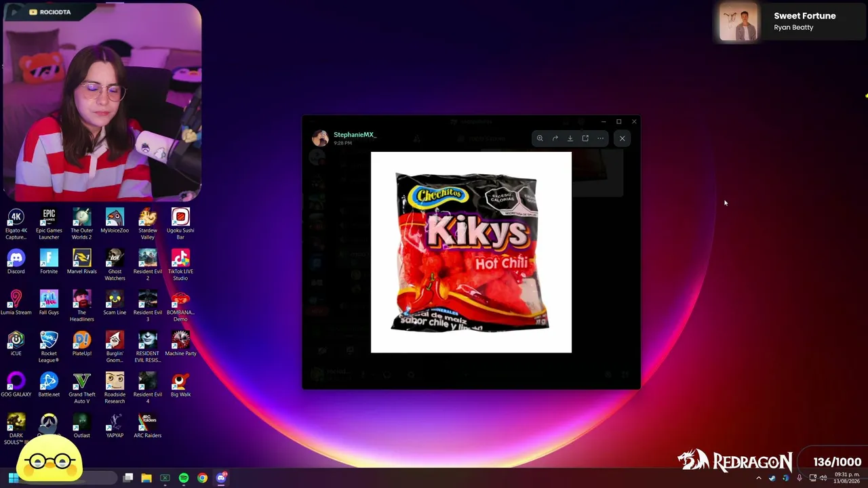Select Resident Evil 3 desktop icon
The width and height of the screenshot is (868, 488).
(148, 306)
